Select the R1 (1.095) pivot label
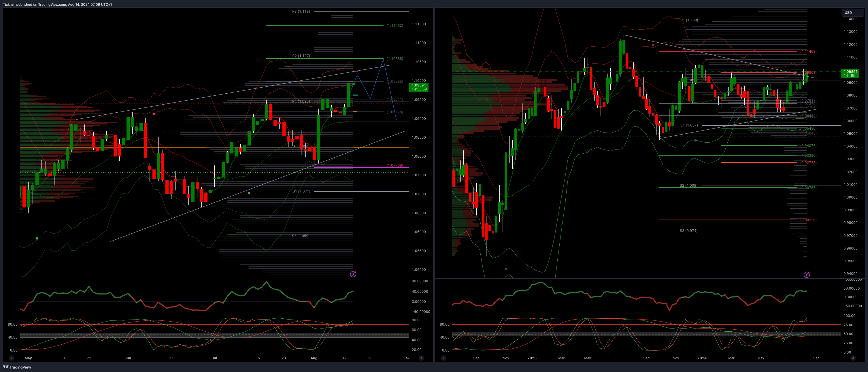The image size is (868, 372). [x=301, y=101]
